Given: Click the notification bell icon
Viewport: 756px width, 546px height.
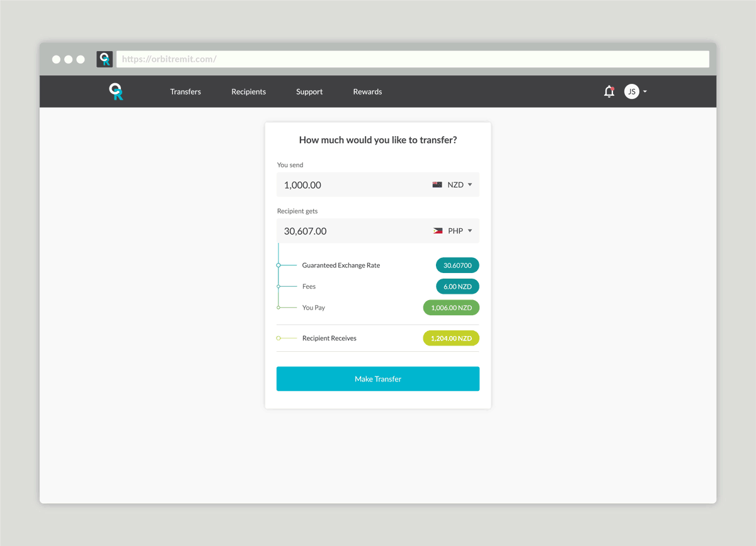Looking at the screenshot, I should click(x=609, y=91).
